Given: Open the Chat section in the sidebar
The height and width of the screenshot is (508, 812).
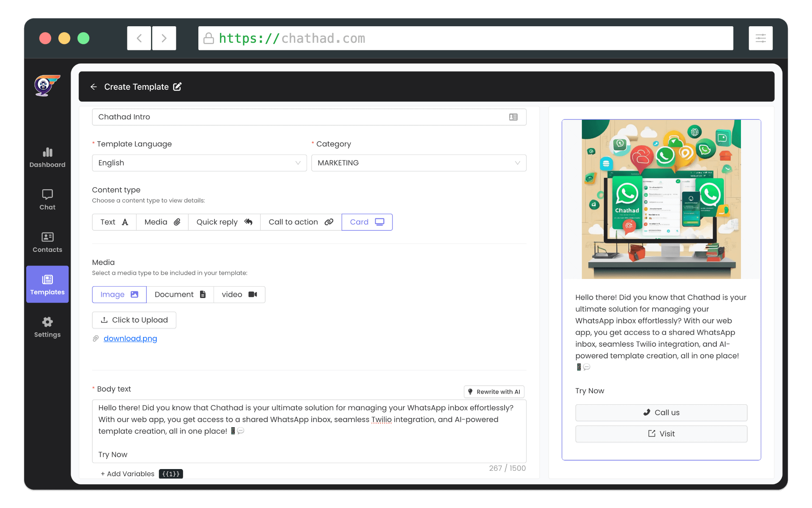Looking at the screenshot, I should click(47, 199).
